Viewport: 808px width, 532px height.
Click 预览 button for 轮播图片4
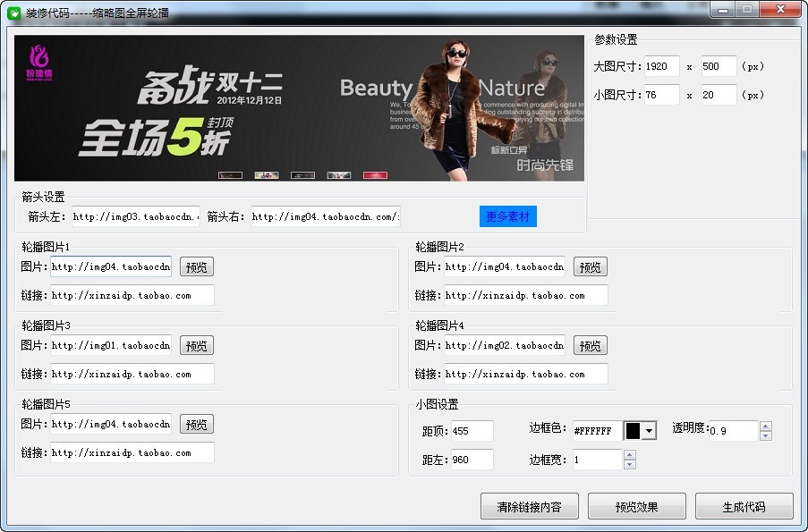590,345
